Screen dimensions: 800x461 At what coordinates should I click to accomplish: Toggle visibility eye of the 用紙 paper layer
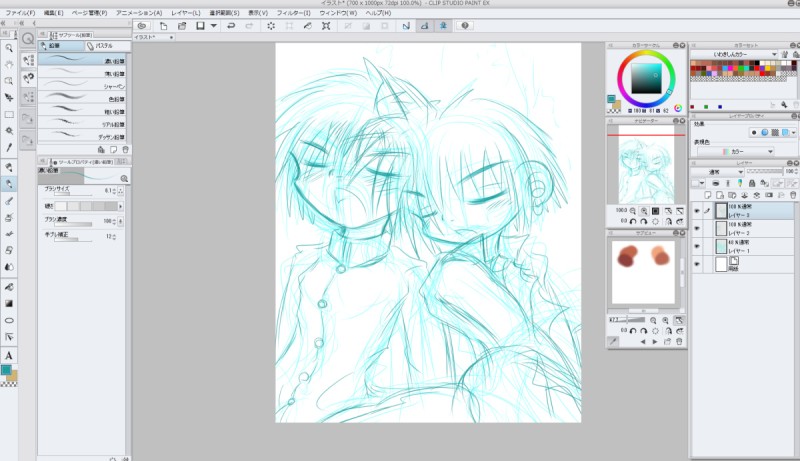697,264
